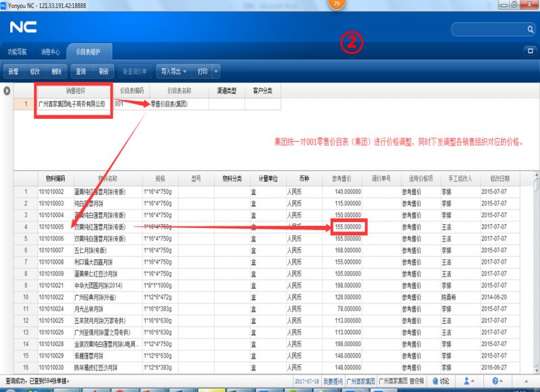Click the 刷新 button
The image size is (540, 392).
pyautogui.click(x=104, y=72)
